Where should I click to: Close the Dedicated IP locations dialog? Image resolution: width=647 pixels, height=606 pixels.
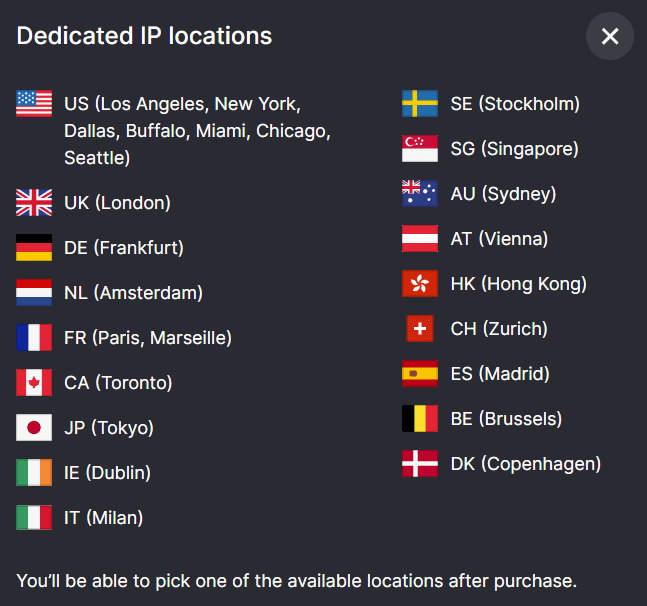pyautogui.click(x=609, y=36)
